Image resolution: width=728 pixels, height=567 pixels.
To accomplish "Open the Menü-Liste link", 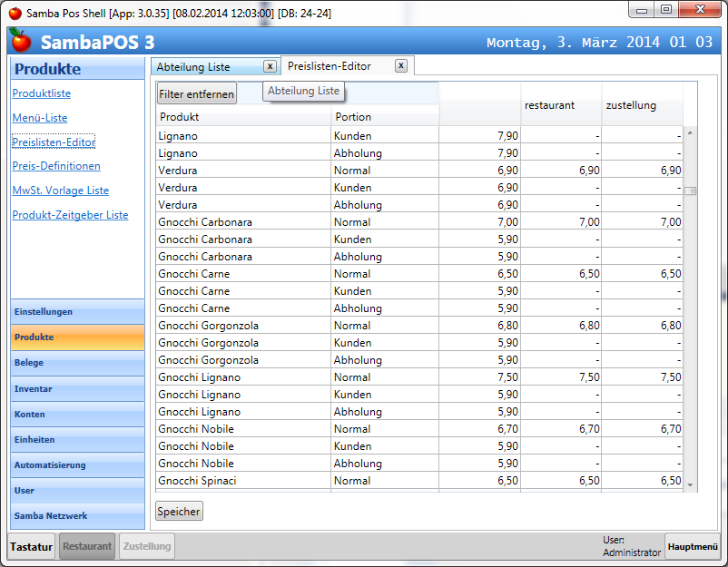I will point(40,118).
